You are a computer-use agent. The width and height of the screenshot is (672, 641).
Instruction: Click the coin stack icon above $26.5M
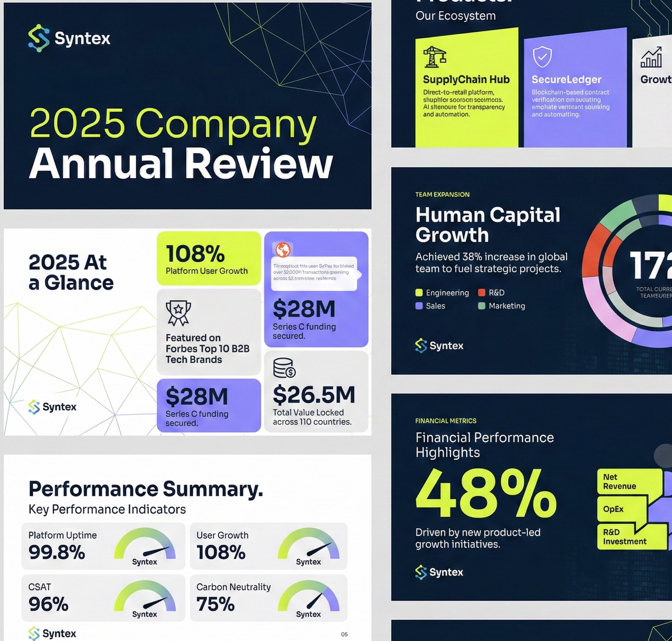click(284, 368)
